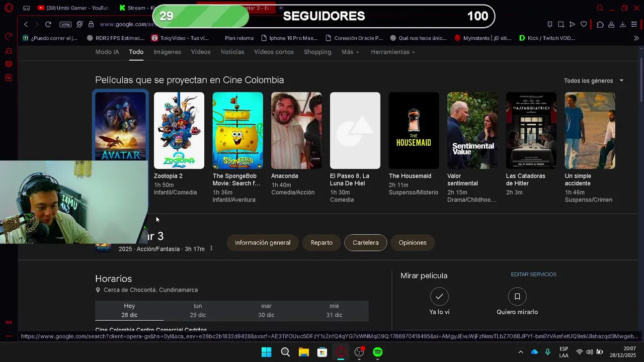644x362 pixels.
Task: Select the Videos search tab
Action: 201,52
